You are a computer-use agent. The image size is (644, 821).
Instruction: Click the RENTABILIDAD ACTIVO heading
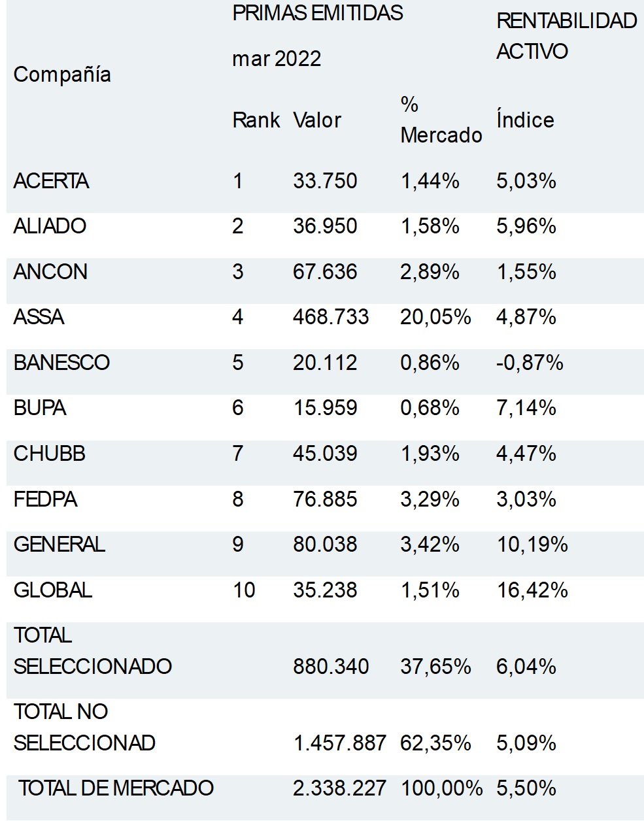point(566,36)
